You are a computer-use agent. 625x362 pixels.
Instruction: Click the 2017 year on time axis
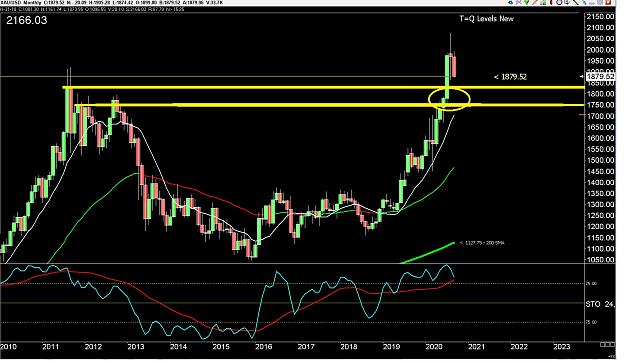[x=306, y=347]
